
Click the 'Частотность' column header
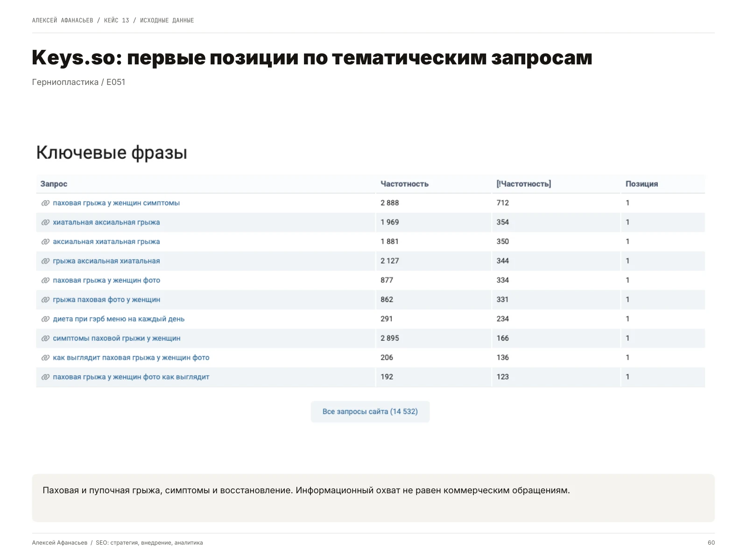pos(405,184)
